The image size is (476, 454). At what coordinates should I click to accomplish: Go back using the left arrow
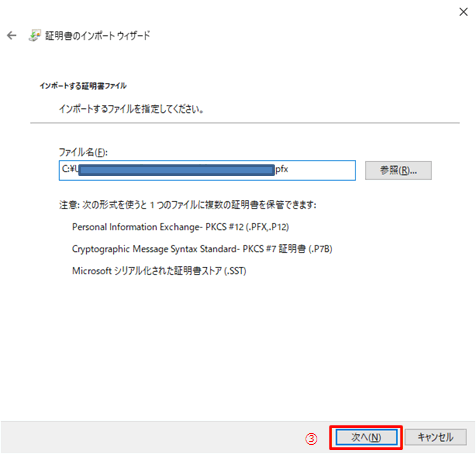point(12,35)
